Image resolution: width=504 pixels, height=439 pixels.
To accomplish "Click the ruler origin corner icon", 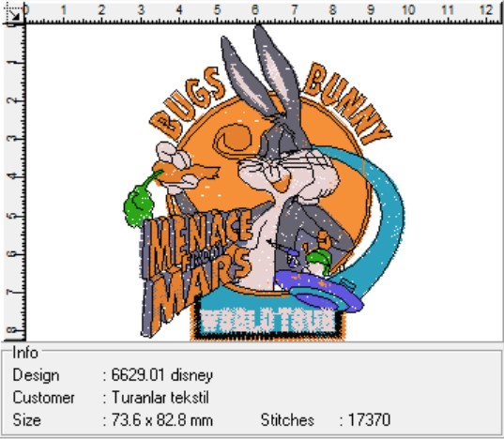I will coord(14,14).
